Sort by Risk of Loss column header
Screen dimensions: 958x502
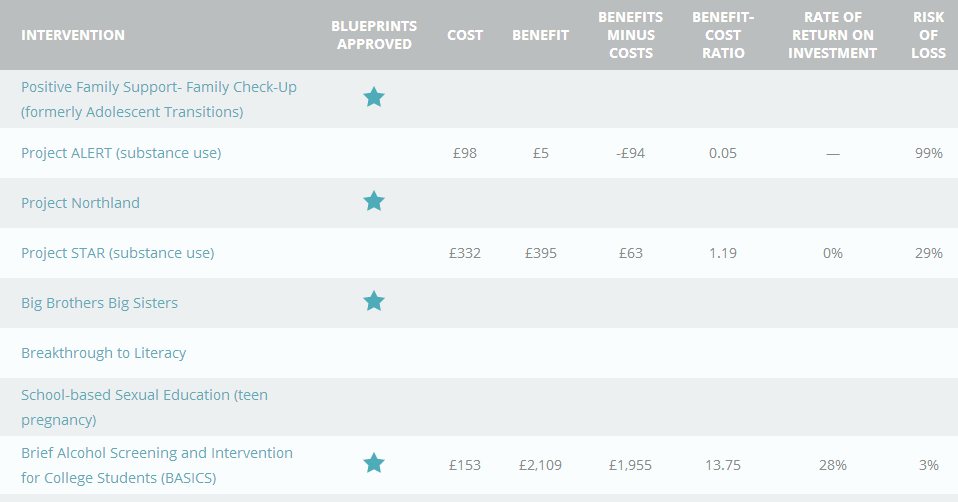tap(929, 35)
